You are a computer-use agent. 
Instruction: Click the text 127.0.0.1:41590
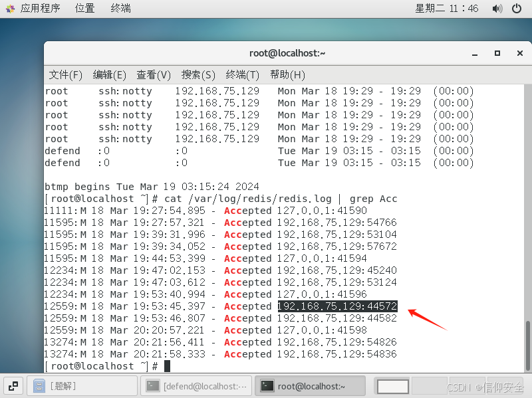[x=322, y=211]
